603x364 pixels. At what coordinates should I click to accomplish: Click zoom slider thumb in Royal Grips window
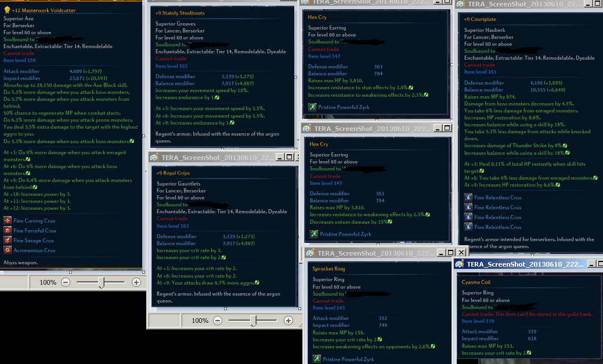tap(253, 321)
